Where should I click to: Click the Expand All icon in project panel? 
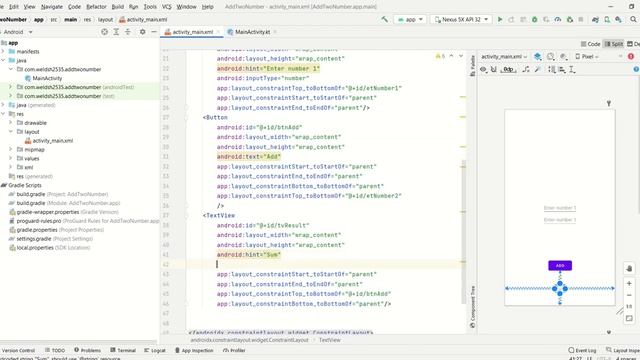[x=116, y=32]
